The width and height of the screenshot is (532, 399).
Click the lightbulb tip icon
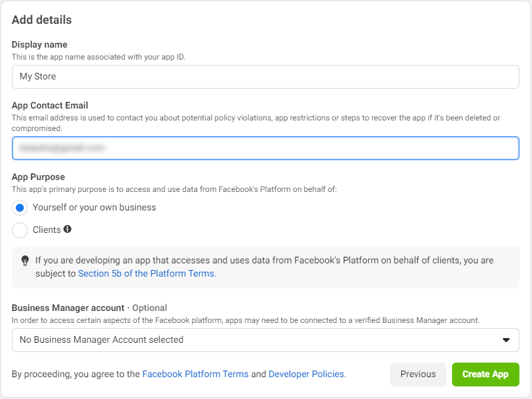click(25, 261)
